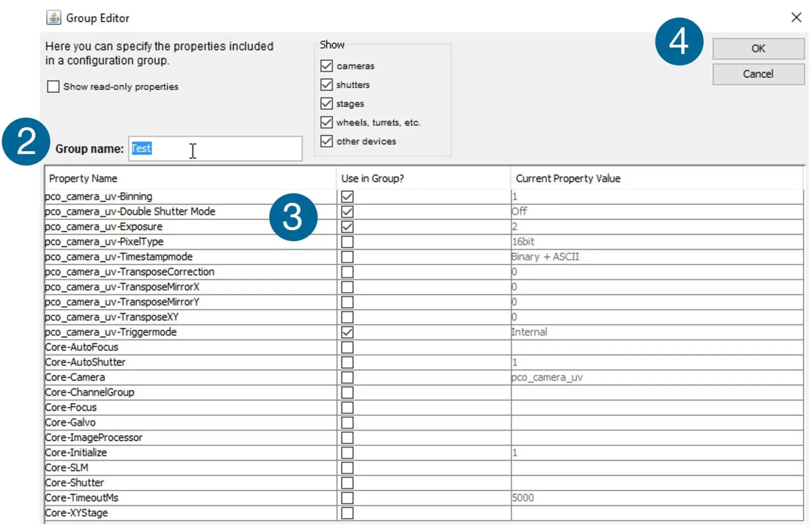The height and width of the screenshot is (529, 812).
Task: Uncheck Double Shutter Mode use in group
Action: 347,212
